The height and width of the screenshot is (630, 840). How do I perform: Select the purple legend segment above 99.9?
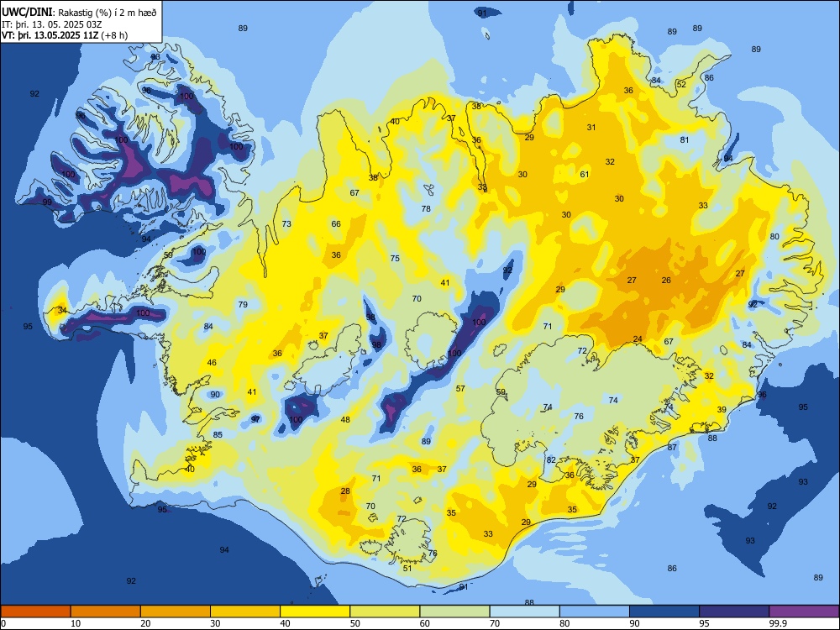pos(804,612)
